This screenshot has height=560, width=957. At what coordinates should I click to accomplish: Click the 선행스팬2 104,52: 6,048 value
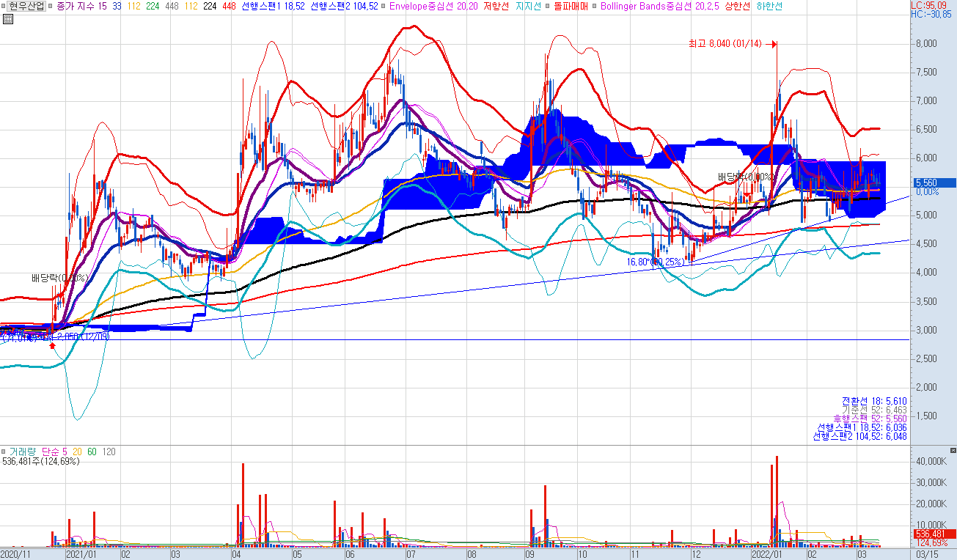860,436
